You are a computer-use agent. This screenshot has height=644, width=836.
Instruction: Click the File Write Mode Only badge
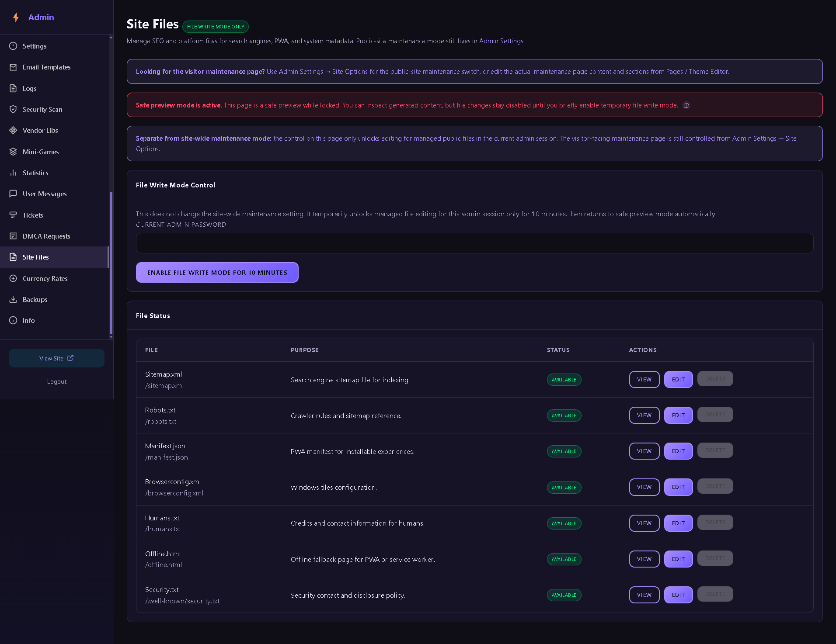216,27
